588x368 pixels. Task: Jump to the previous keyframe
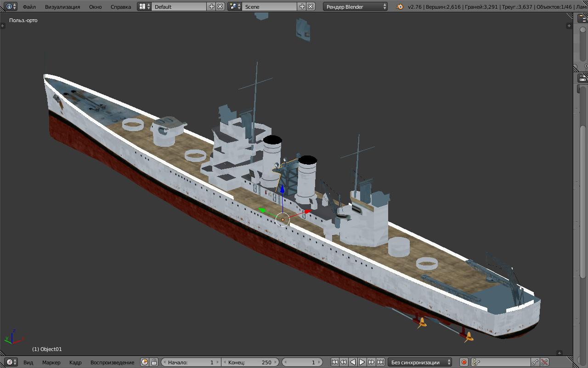[x=344, y=362]
